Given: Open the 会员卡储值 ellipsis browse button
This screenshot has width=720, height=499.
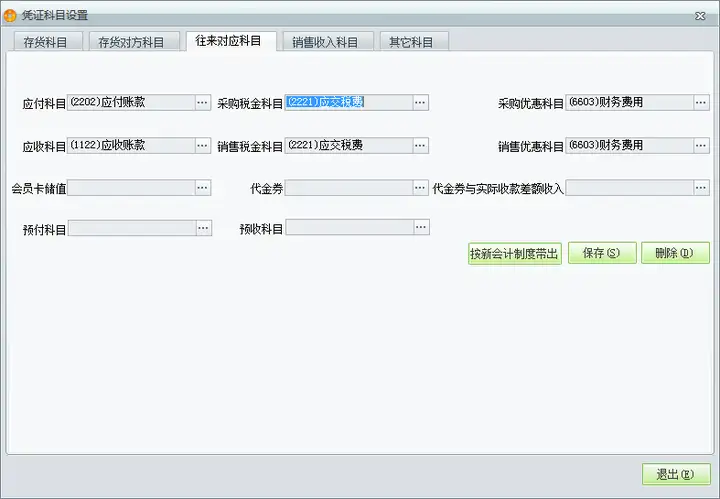Looking at the screenshot, I should pos(202,188).
